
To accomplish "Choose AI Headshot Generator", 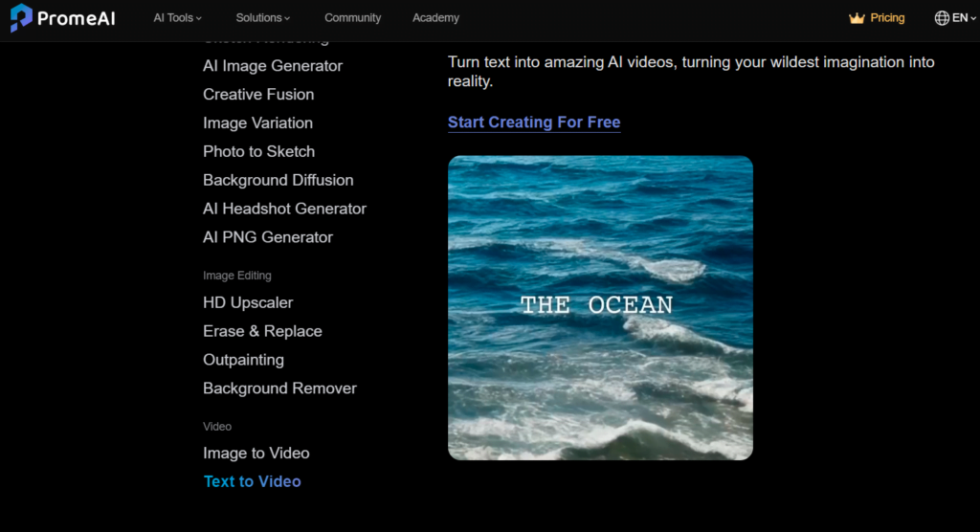I will point(284,209).
